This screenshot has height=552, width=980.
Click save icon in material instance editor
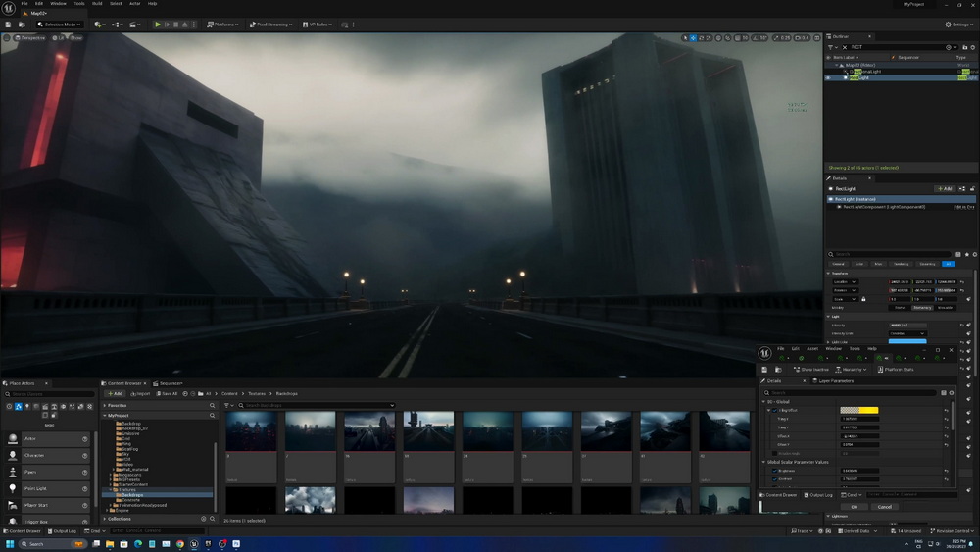(764, 370)
